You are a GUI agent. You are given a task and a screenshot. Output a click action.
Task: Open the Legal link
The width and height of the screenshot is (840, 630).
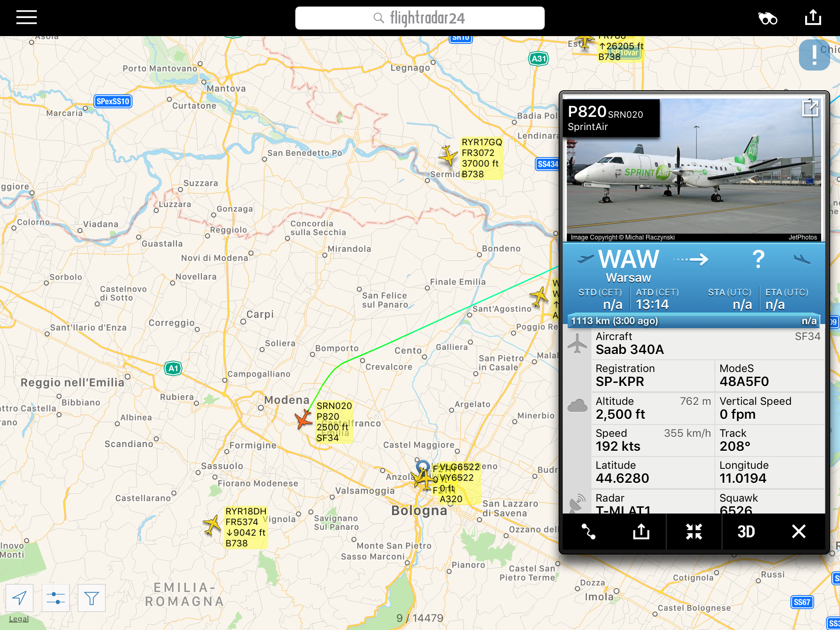coord(19,619)
